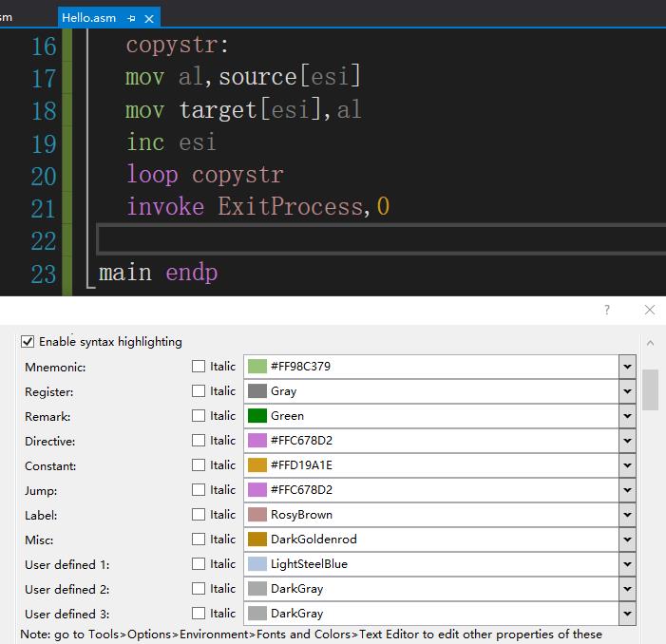
Task: Click the word source on line 17
Action: point(257,77)
